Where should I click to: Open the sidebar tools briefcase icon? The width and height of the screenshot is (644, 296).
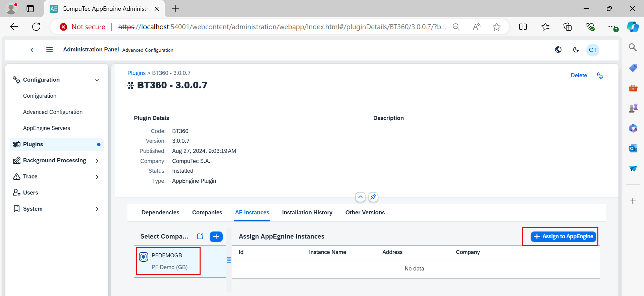[x=633, y=88]
